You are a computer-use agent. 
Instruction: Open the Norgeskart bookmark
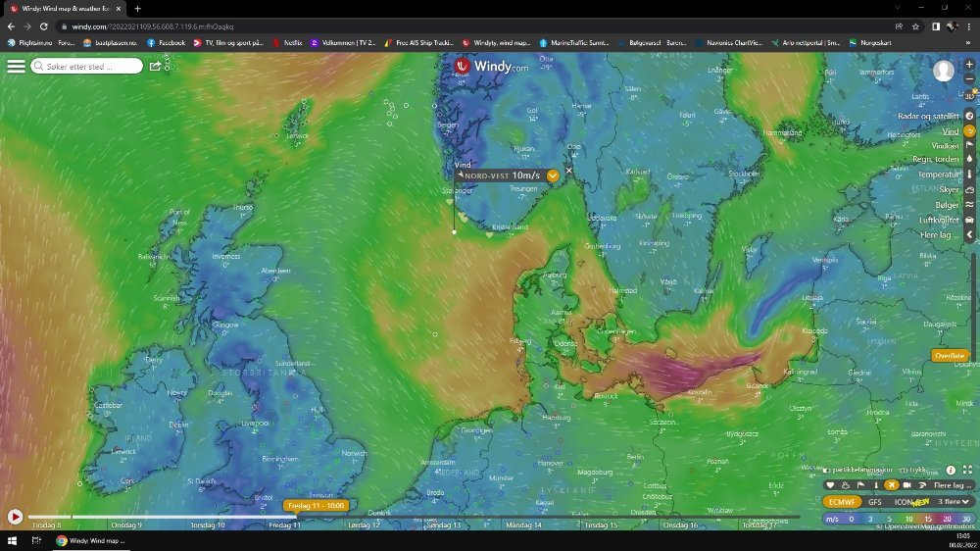coord(870,43)
